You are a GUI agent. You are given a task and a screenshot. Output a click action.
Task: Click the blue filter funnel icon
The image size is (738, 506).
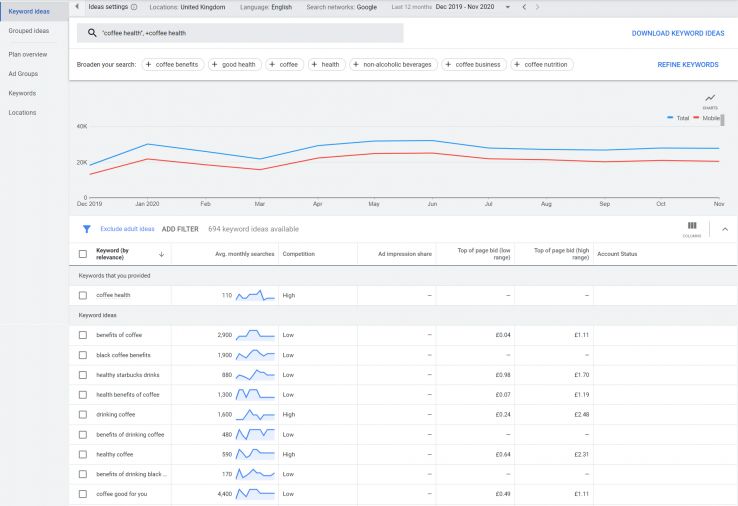[x=86, y=229]
